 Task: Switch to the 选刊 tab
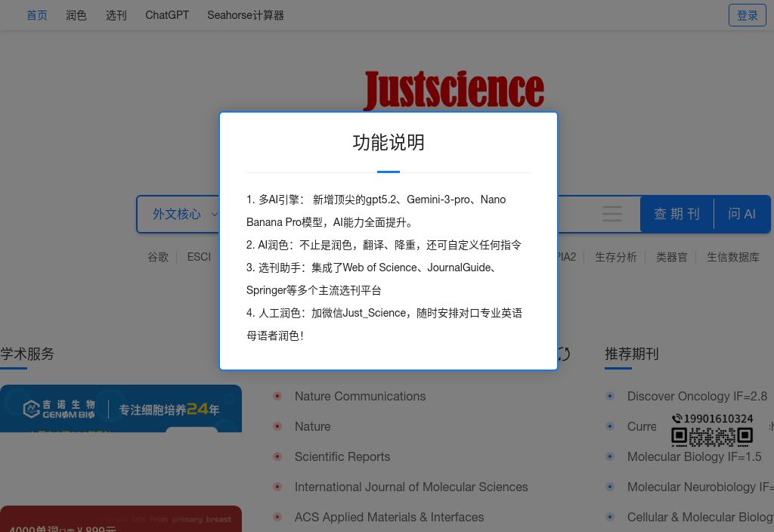(x=116, y=15)
